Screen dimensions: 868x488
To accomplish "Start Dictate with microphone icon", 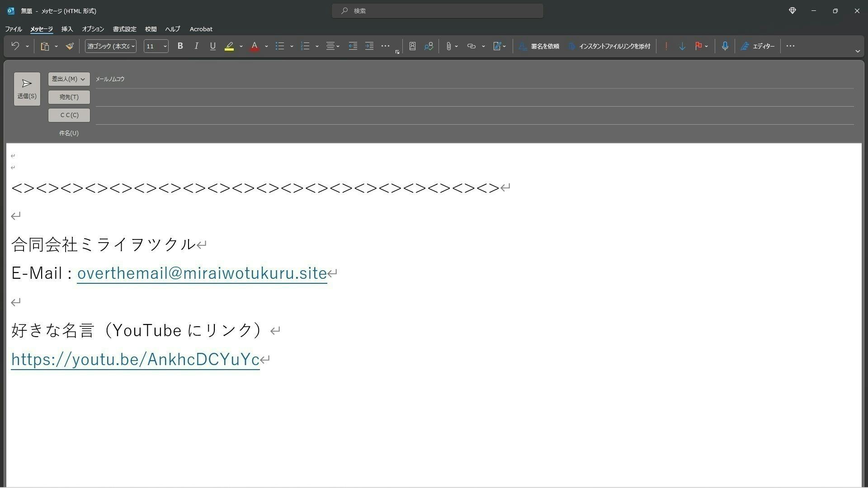I will click(725, 46).
